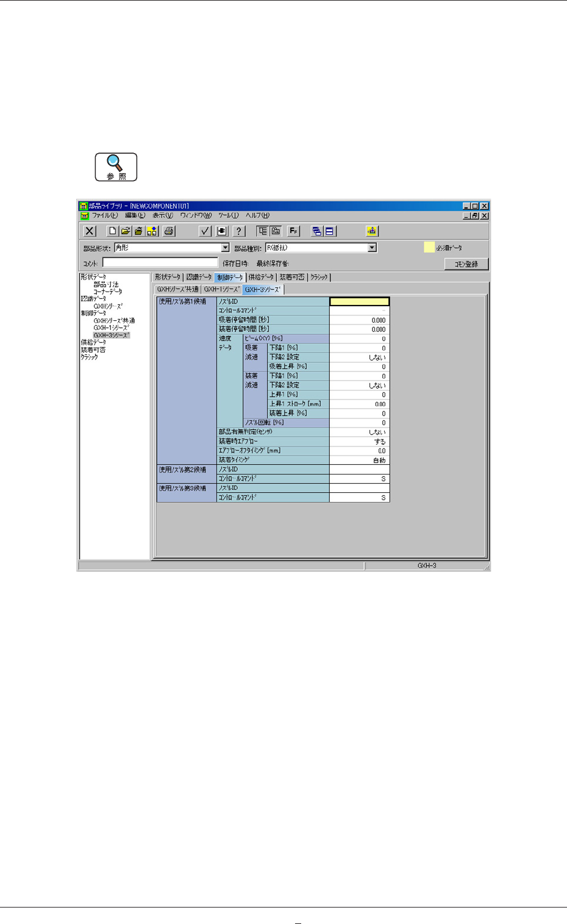
Task: Click the checkmark verify icon
Action: 205,231
